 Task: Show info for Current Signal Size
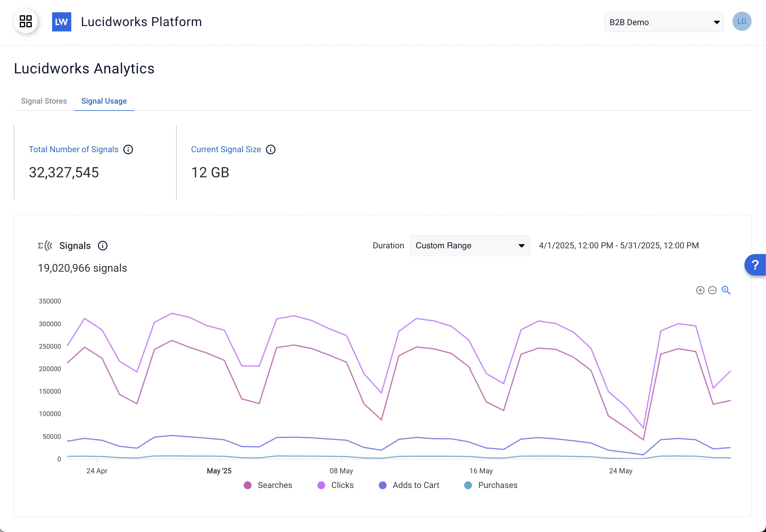271,150
